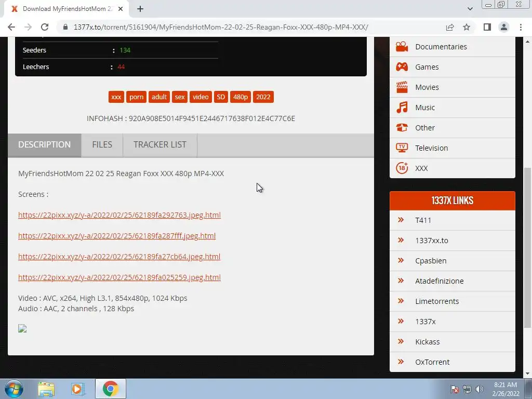532x399 pixels.
Task: Open the Kickass link
Action: (427, 342)
